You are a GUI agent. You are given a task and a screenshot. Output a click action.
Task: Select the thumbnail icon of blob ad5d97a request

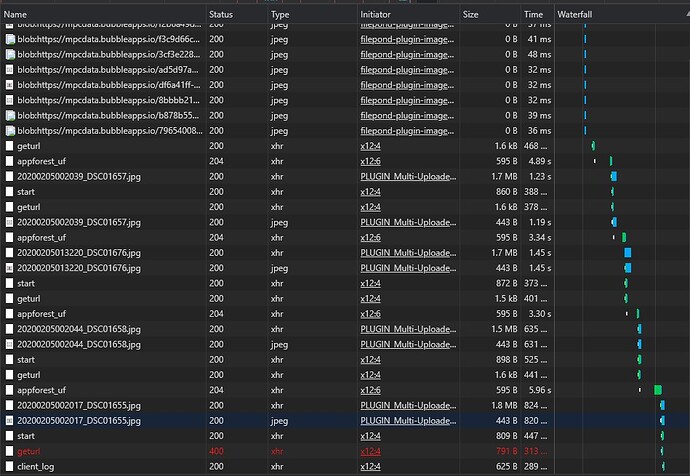tap(9, 70)
